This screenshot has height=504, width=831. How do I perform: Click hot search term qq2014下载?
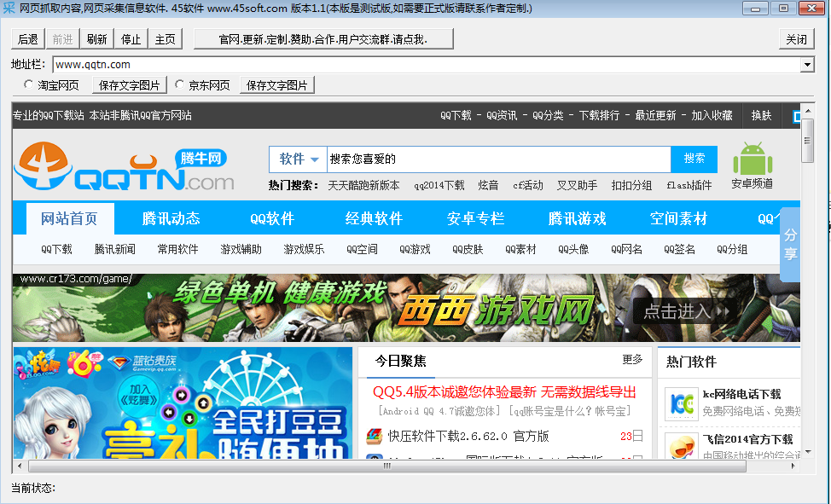[439, 186]
